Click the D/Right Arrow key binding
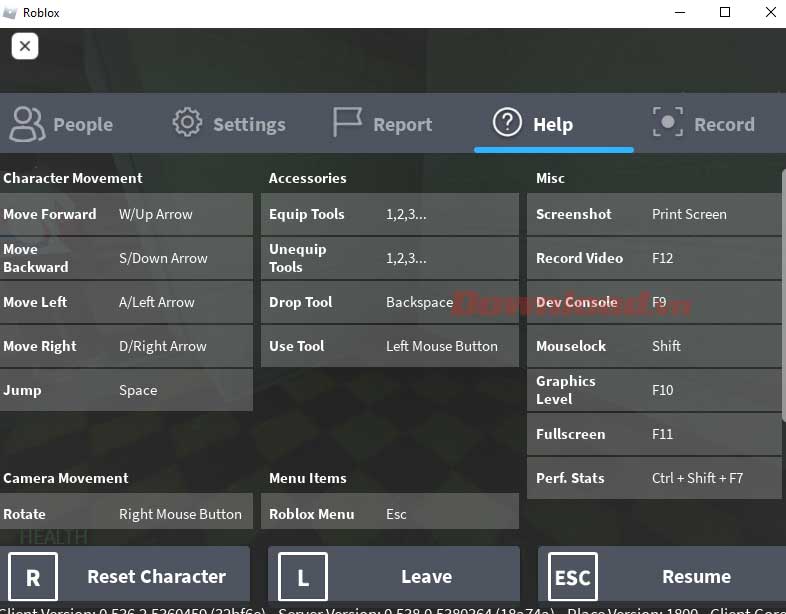 [162, 346]
